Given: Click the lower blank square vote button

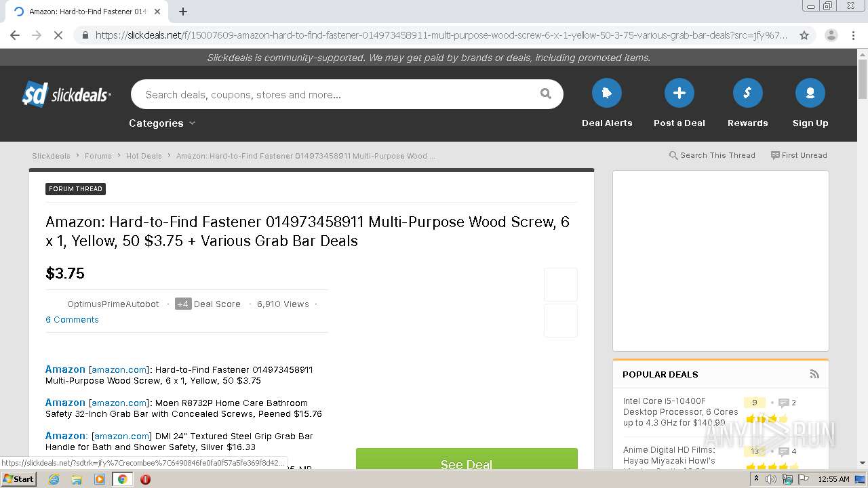Looking at the screenshot, I should (561, 321).
